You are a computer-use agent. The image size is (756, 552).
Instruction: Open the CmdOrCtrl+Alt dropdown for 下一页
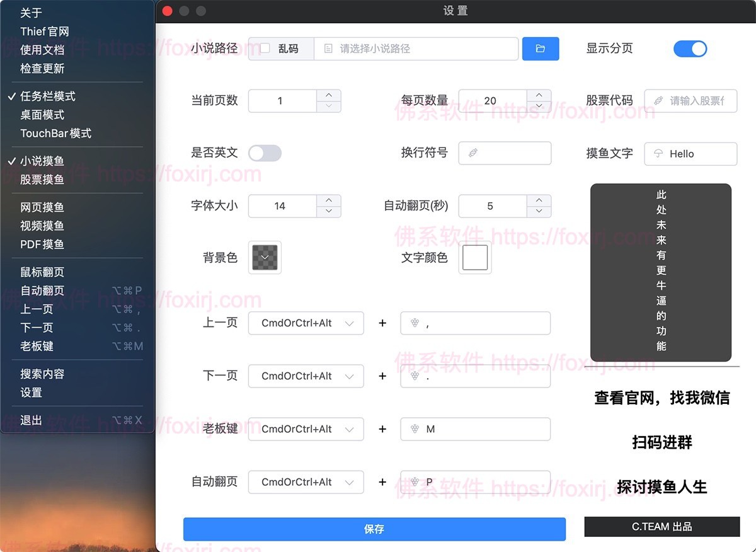[306, 376]
